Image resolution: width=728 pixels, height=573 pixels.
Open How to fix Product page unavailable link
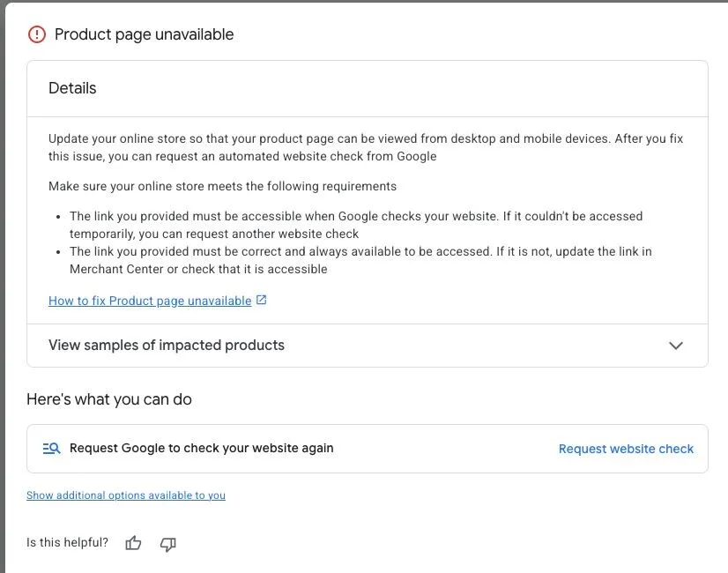150,301
